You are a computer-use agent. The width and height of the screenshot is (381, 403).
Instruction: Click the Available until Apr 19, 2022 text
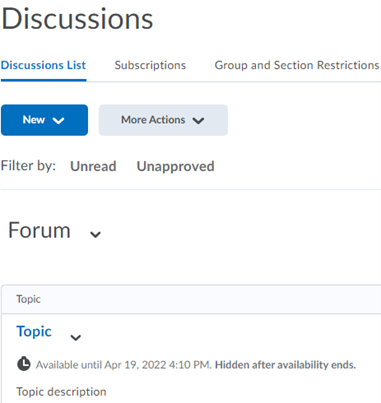click(x=123, y=365)
